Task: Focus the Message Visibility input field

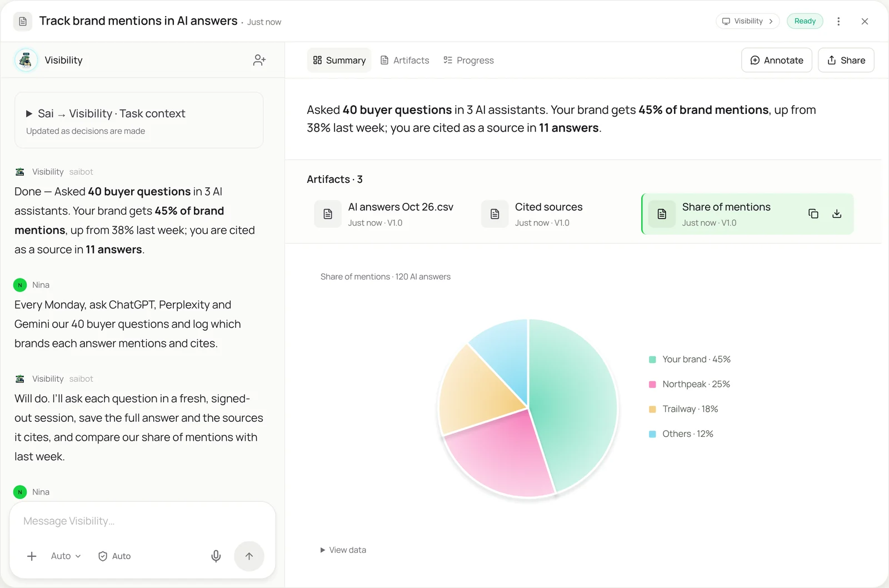Action: pyautogui.click(x=142, y=521)
